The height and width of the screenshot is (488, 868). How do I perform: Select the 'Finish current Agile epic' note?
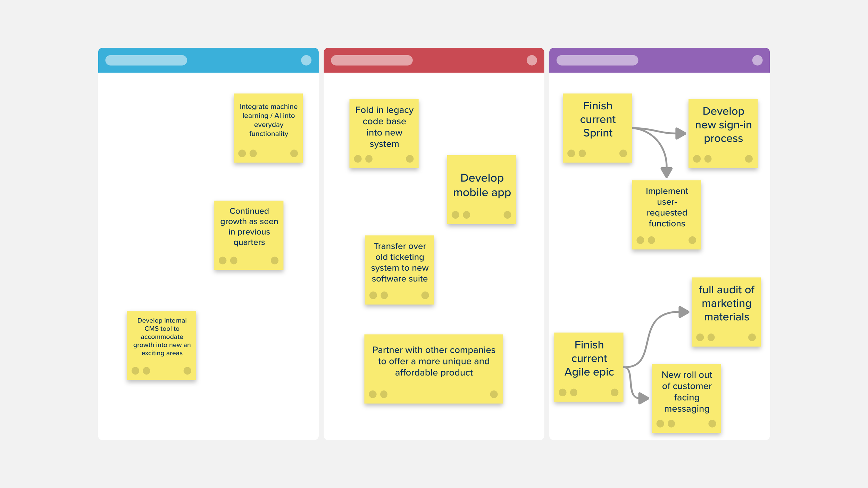(x=589, y=367)
